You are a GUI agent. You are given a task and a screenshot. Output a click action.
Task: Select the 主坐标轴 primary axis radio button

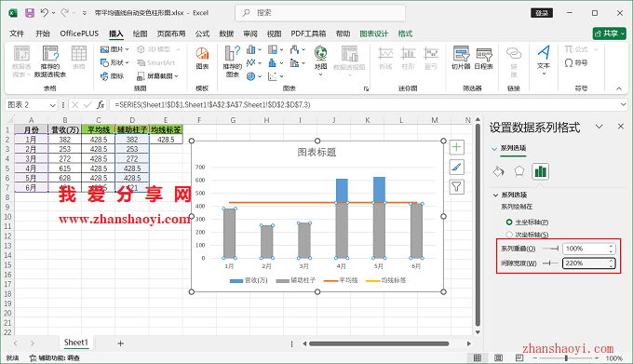click(509, 222)
